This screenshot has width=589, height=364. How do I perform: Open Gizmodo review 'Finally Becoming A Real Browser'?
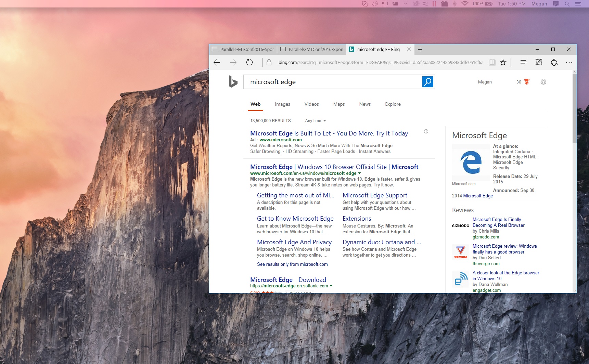[498, 222]
